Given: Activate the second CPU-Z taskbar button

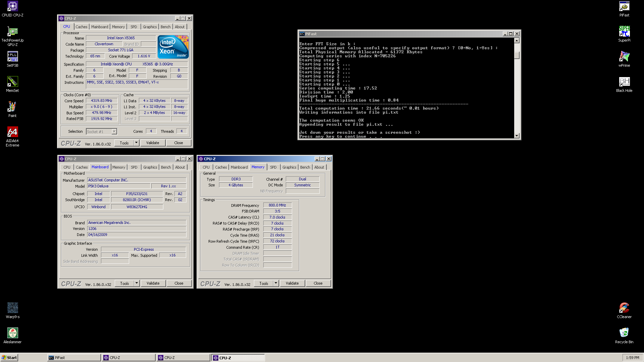Looking at the screenshot, I should 183,358.
